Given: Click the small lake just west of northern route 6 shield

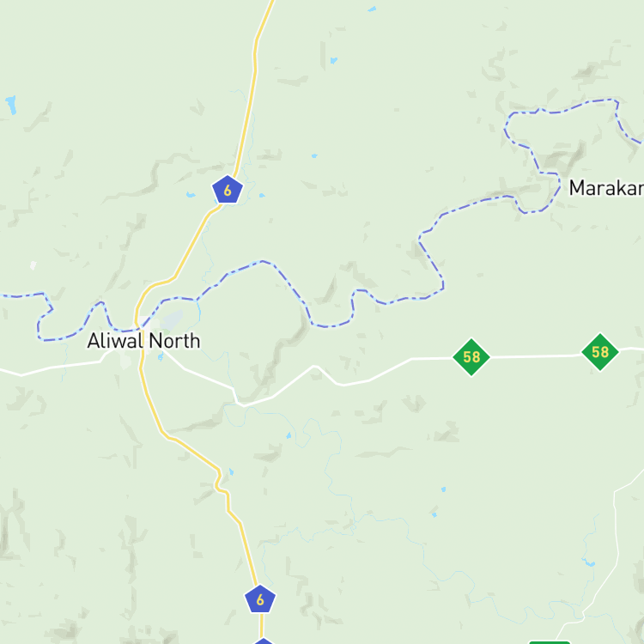Looking at the screenshot, I should click(x=191, y=195).
